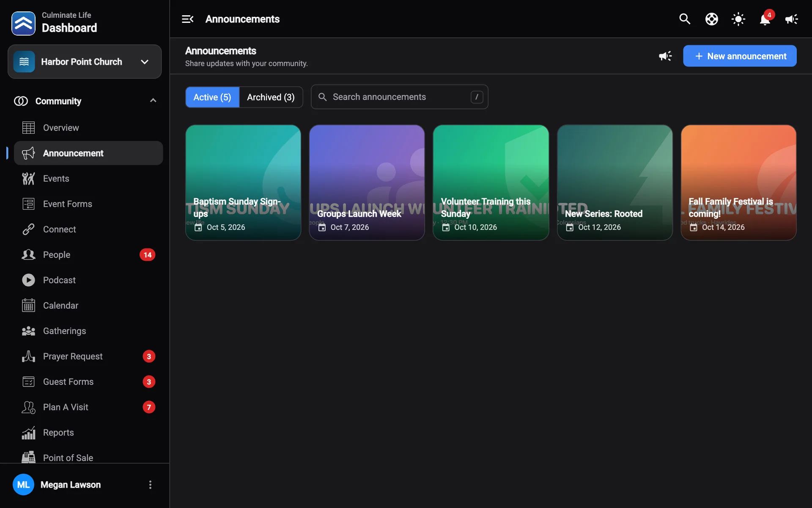
Task: Switch to the Active (5) tab
Action: [212, 97]
